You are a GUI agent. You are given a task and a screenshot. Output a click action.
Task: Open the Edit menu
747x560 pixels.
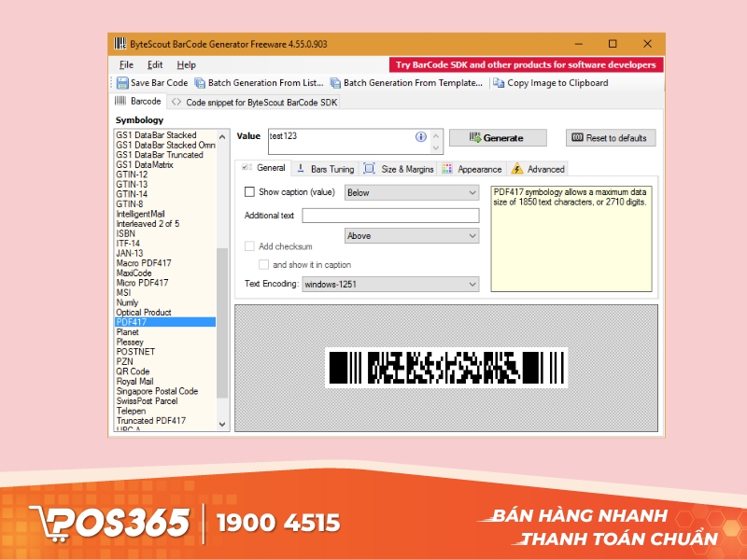pos(154,64)
